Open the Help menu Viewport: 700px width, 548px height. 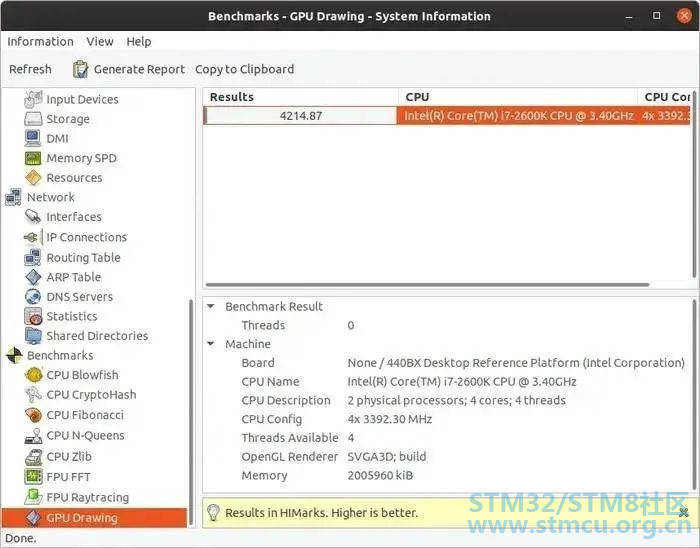point(139,42)
